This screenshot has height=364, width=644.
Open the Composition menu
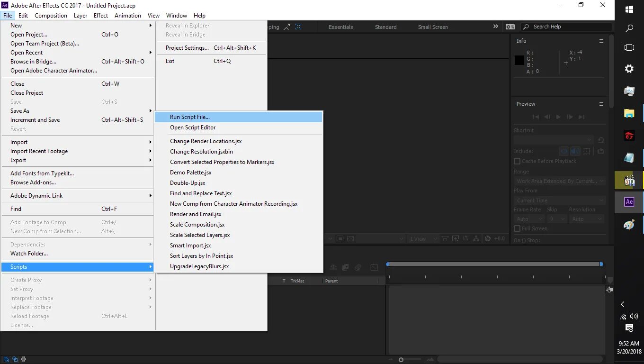[51, 16]
